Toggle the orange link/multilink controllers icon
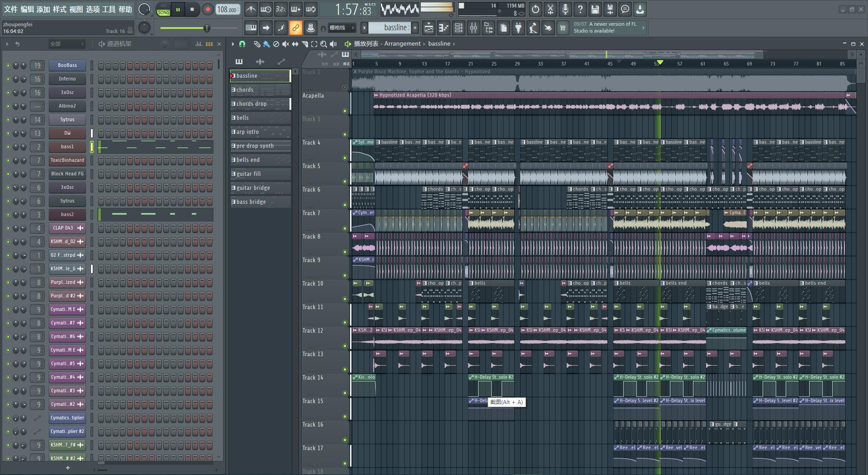The image size is (868, 475). tap(295, 28)
